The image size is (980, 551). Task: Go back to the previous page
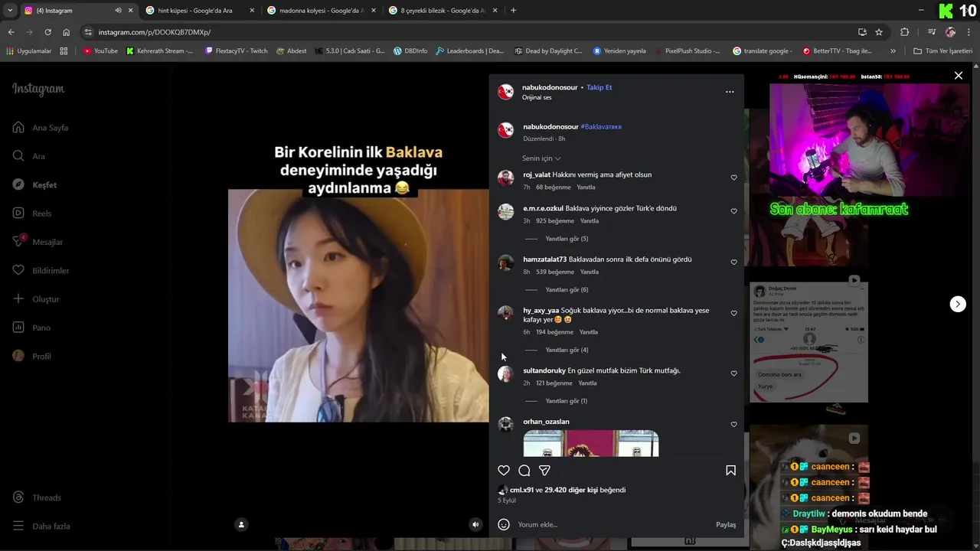[11, 32]
